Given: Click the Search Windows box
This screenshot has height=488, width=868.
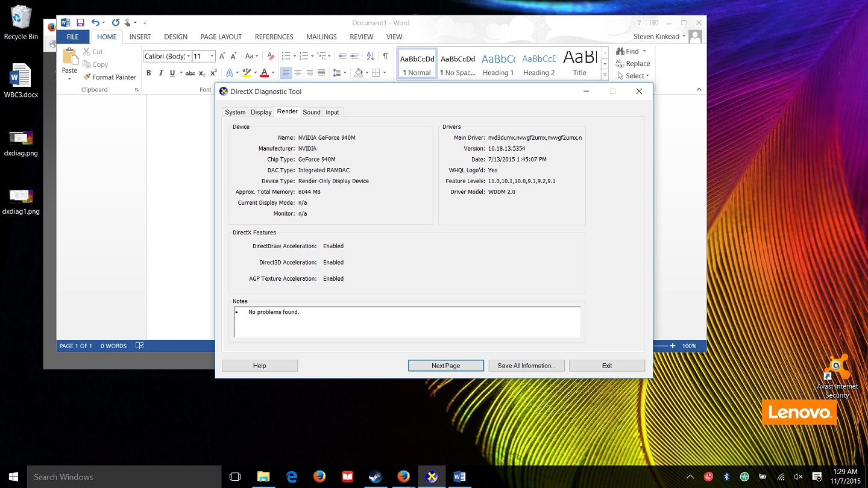Looking at the screenshot, I should coord(124,477).
